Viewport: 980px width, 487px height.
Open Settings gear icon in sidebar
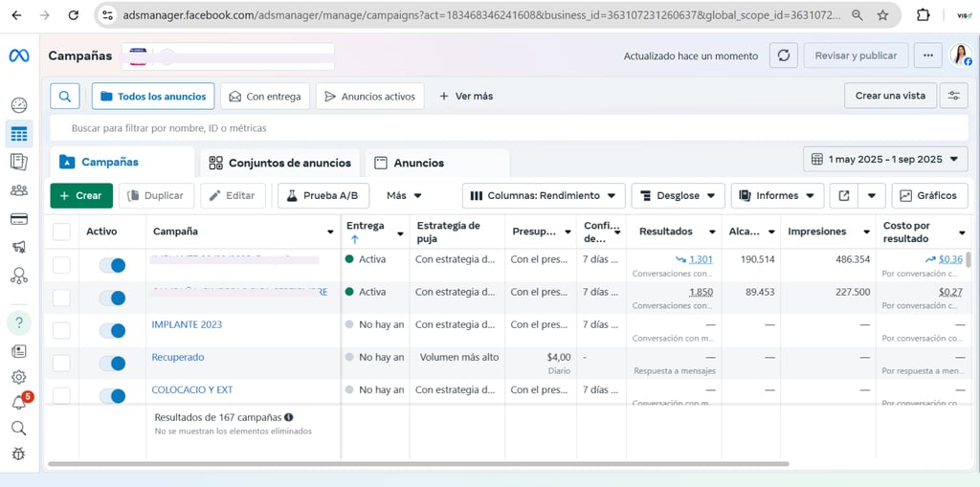[19, 377]
